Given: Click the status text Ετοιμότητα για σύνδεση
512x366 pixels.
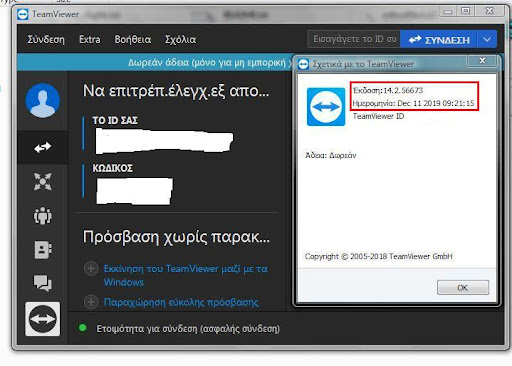Looking at the screenshot, I should pyautogui.click(x=188, y=329).
